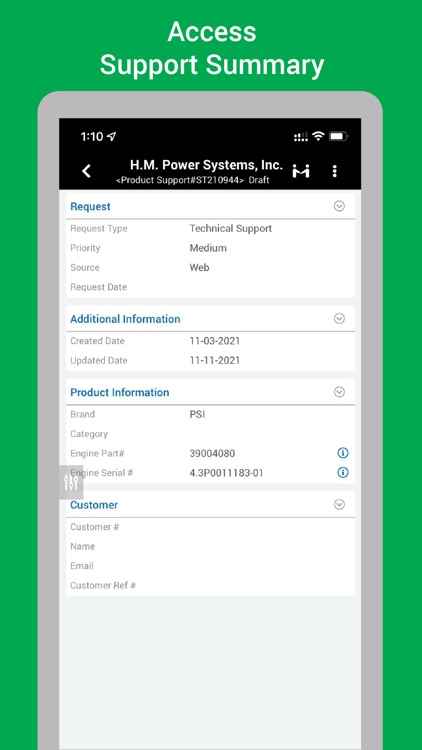Tap the Category label

(89, 434)
